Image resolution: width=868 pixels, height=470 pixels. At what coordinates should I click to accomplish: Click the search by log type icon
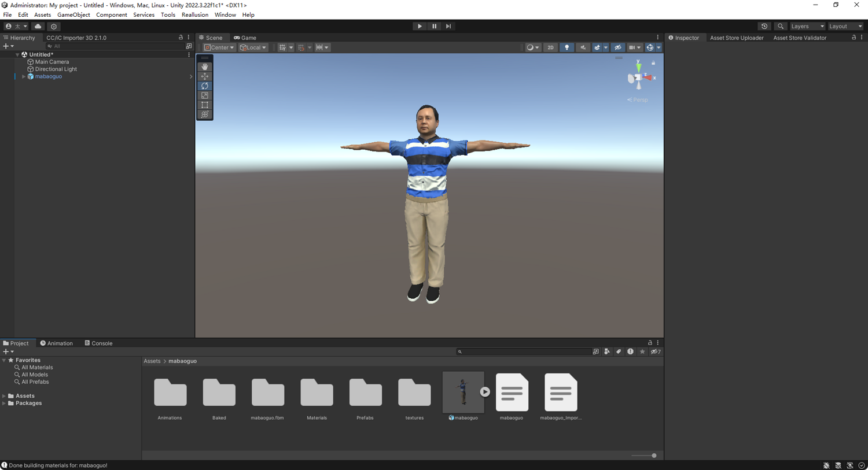(x=630, y=351)
